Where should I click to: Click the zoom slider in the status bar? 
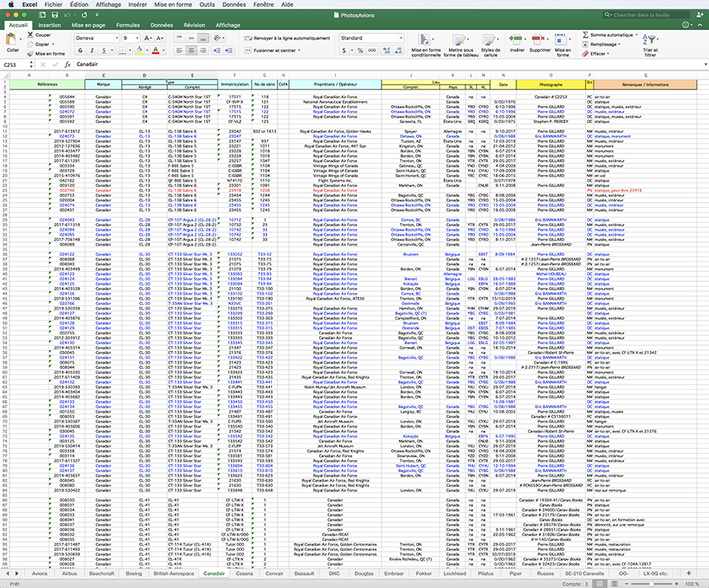point(651,583)
